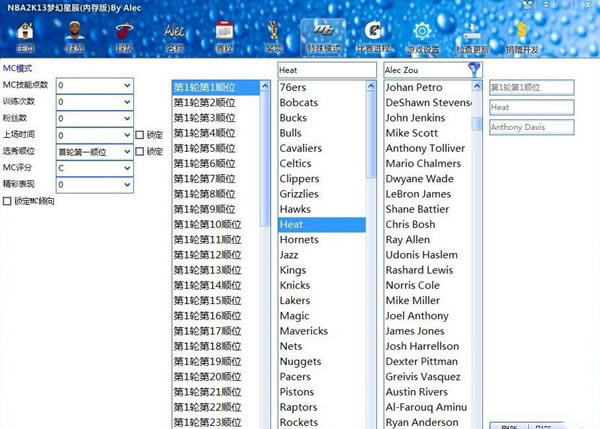This screenshot has height=429, width=600.
Task: Open the 奖项 trophy icon
Action: point(274,37)
